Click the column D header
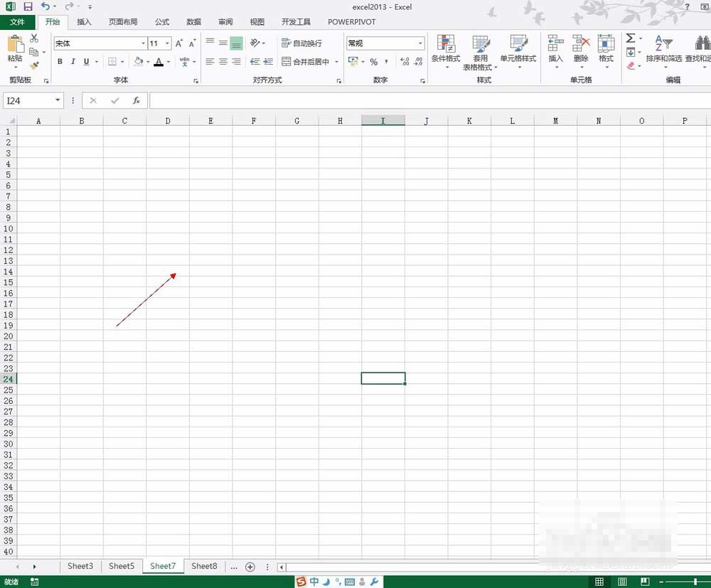The height and width of the screenshot is (588, 711). click(168, 121)
